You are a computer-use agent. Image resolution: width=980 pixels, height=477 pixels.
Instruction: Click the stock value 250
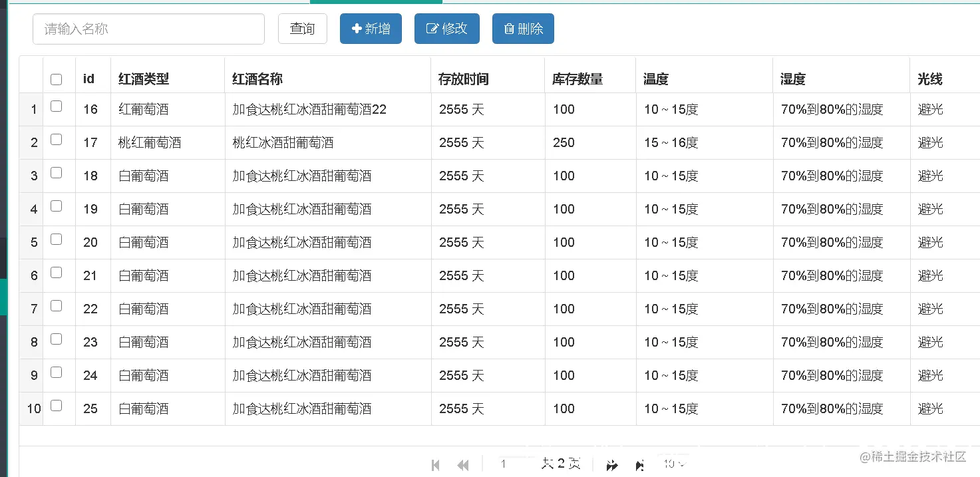[564, 143]
